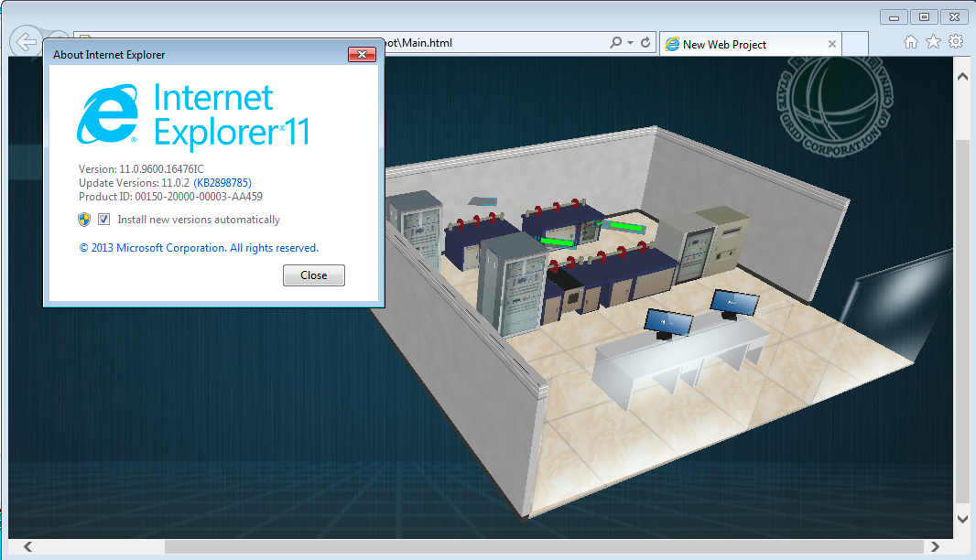976x560 pixels.
Task: Open a new blank tab
Action: [x=855, y=44]
